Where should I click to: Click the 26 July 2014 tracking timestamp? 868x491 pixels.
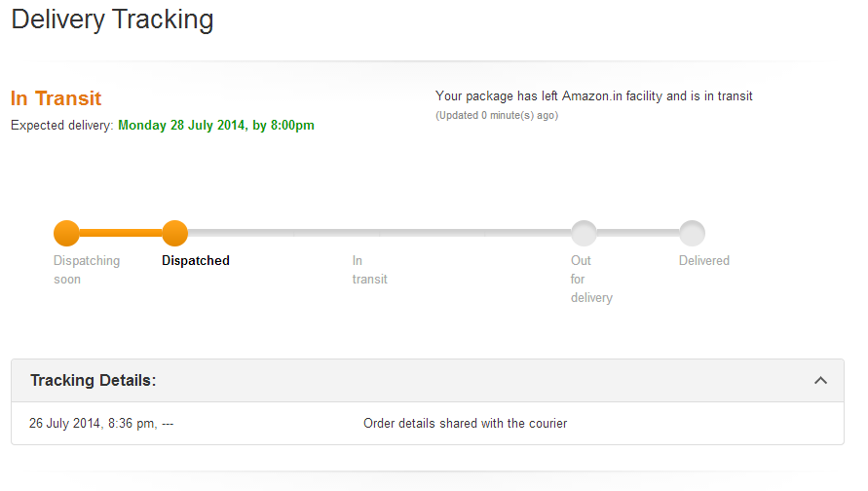pyautogui.click(x=101, y=424)
